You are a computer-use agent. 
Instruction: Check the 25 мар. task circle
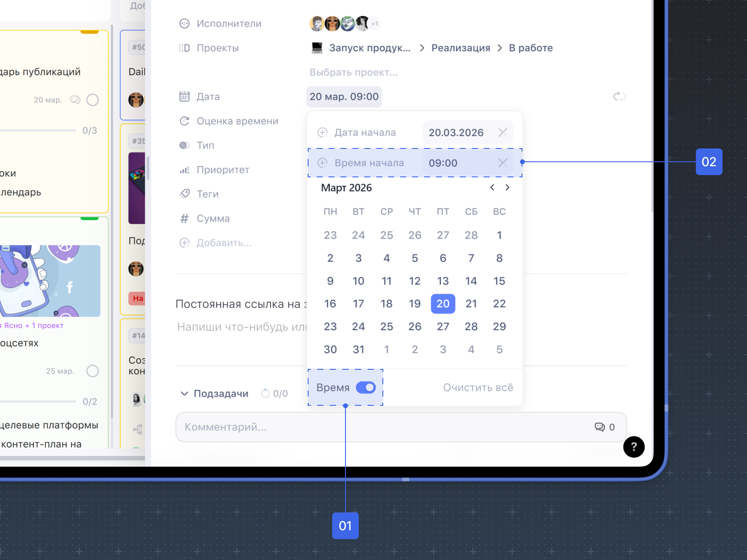click(92, 371)
